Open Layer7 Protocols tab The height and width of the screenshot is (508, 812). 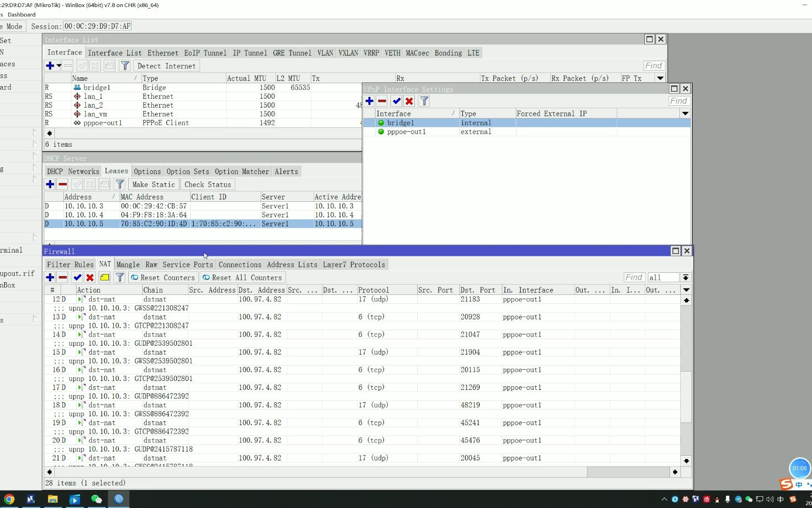tap(354, 264)
